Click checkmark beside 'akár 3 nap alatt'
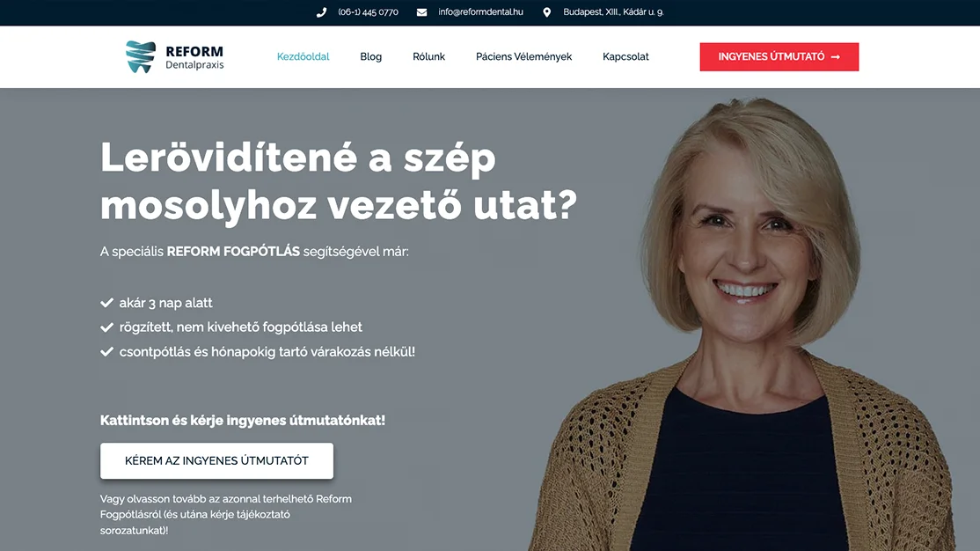Image resolution: width=980 pixels, height=551 pixels. [x=106, y=303]
